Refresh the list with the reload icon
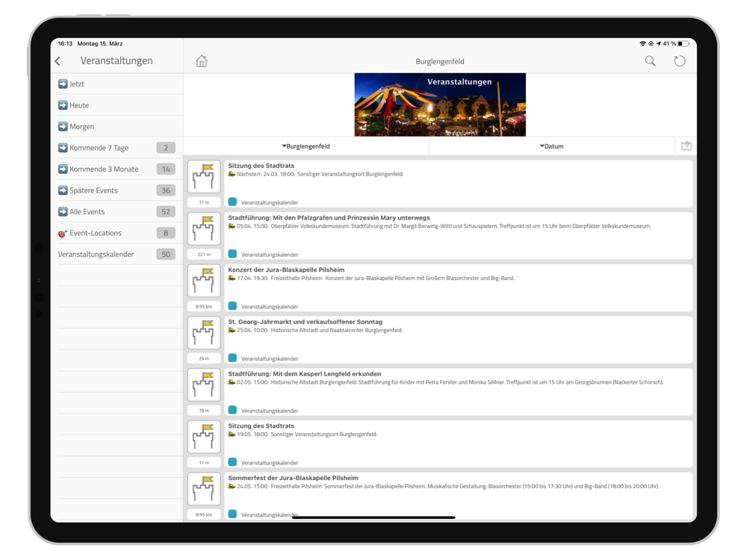 click(x=679, y=61)
